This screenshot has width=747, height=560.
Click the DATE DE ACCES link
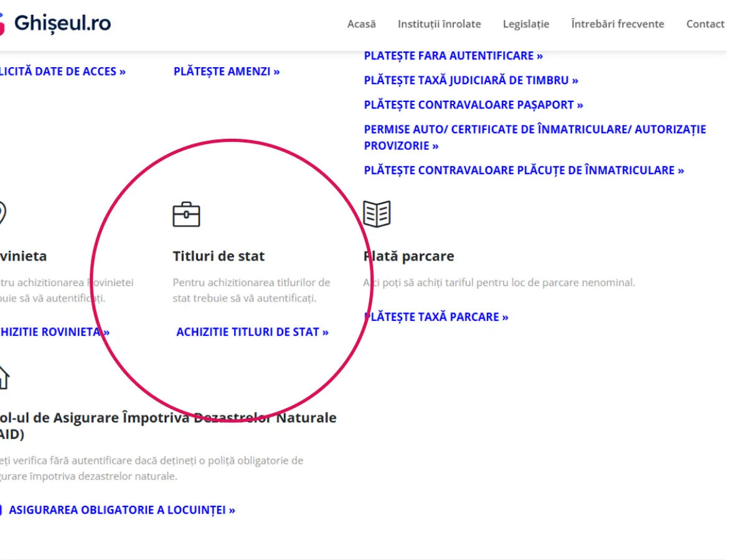(x=62, y=72)
